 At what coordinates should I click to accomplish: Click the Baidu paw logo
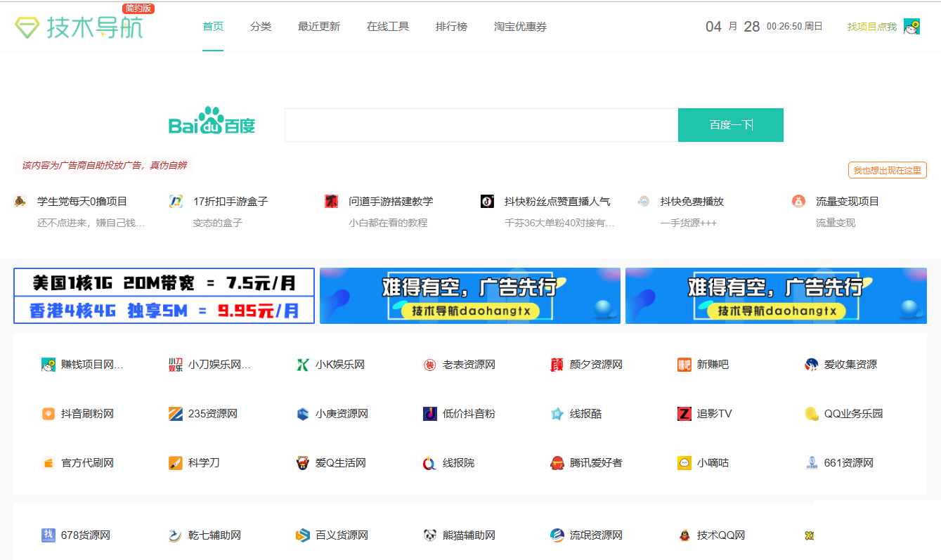pyautogui.click(x=212, y=121)
